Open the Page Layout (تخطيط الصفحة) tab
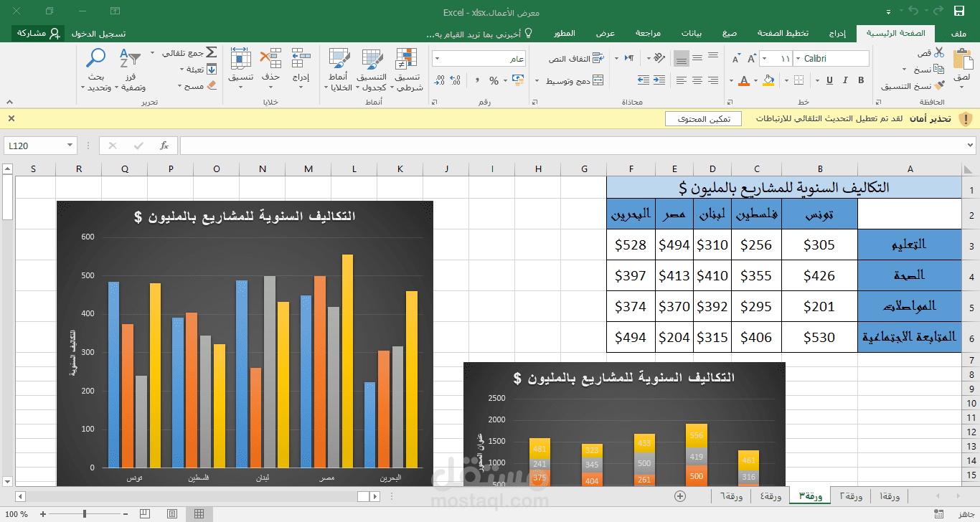 click(x=783, y=34)
